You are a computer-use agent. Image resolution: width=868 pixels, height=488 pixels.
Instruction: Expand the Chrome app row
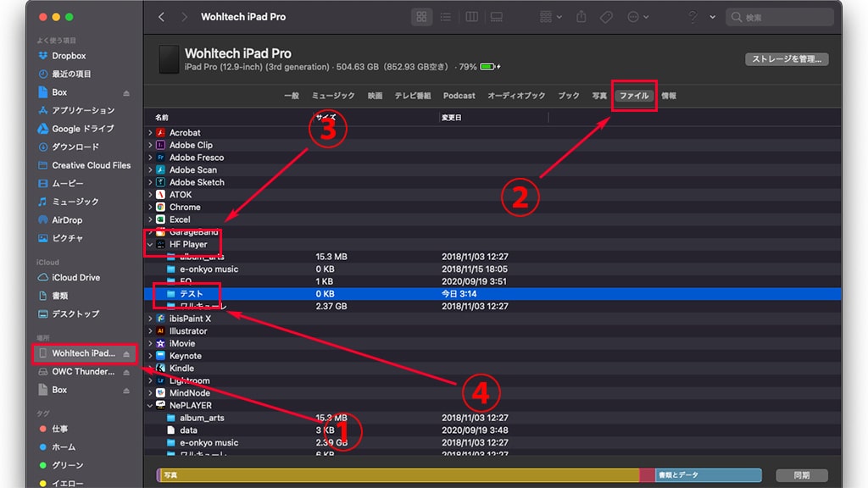(x=150, y=207)
